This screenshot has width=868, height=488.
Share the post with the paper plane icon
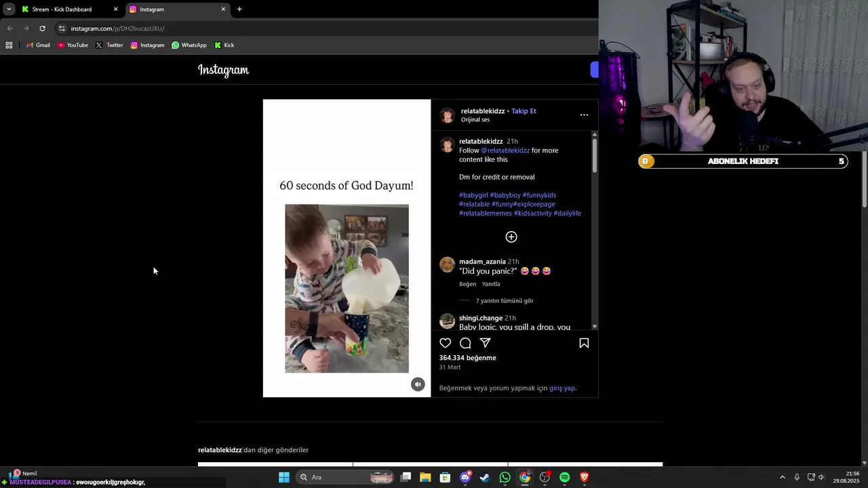486,343
